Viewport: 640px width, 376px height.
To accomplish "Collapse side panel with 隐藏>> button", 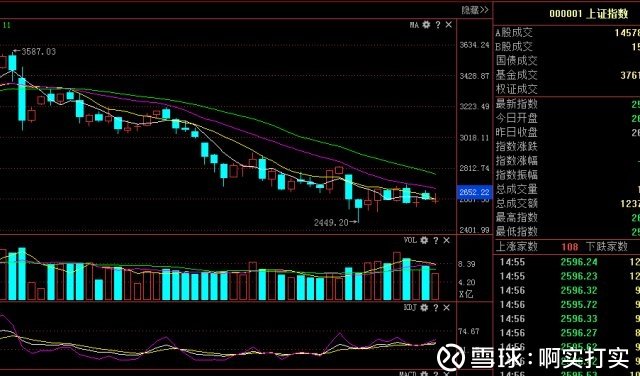I will [x=475, y=10].
